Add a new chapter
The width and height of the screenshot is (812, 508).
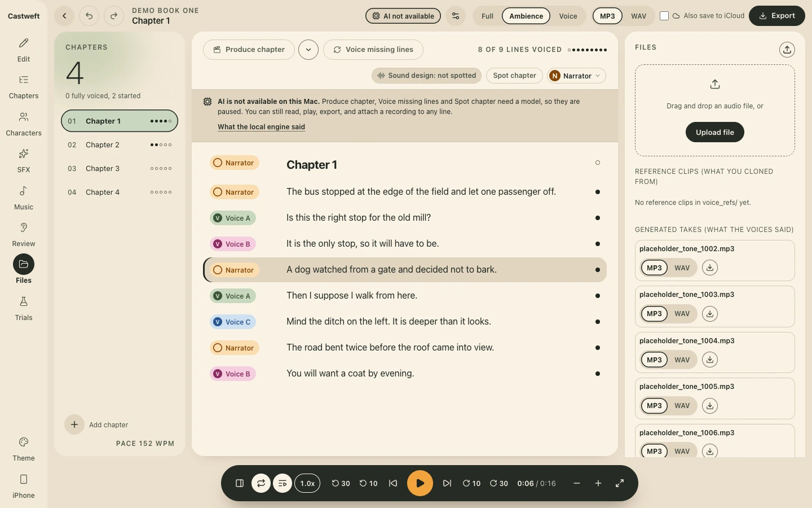click(96, 424)
